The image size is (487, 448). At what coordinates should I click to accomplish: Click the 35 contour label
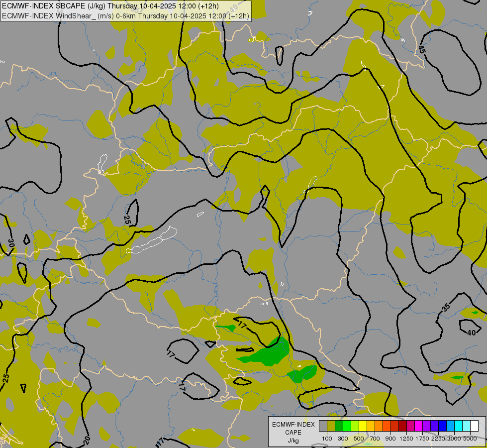click(x=446, y=308)
